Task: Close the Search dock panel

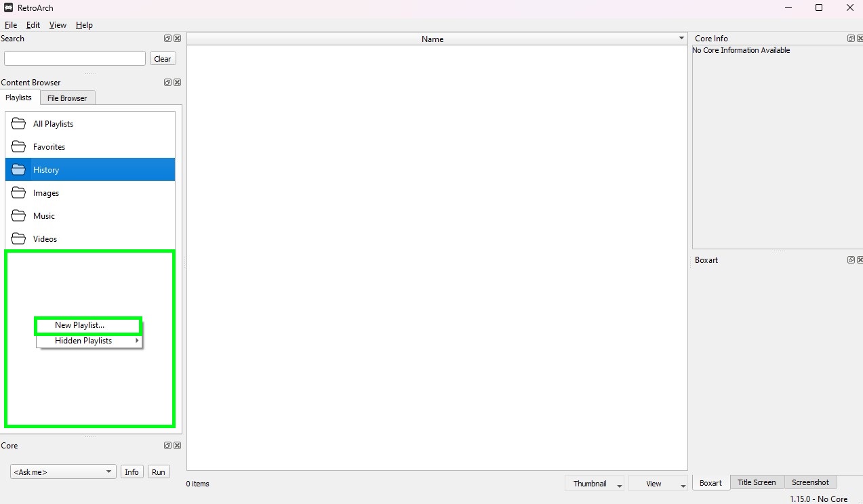Action: click(178, 39)
